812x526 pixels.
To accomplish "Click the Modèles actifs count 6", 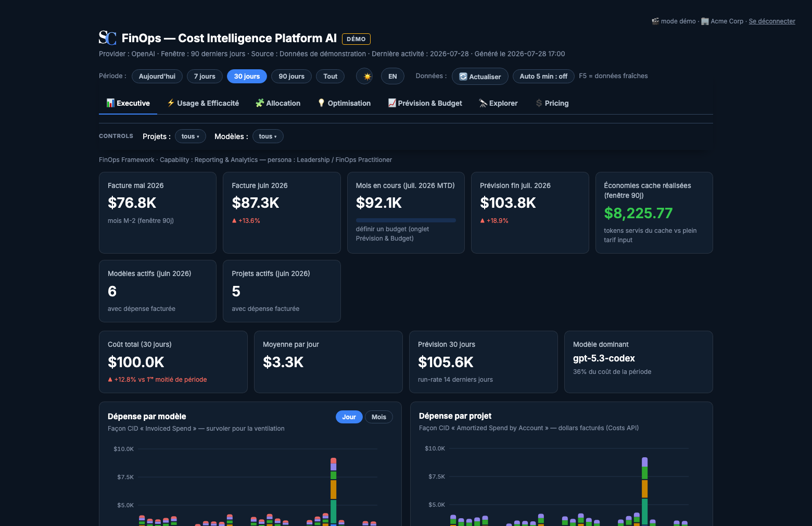I will coord(112,291).
